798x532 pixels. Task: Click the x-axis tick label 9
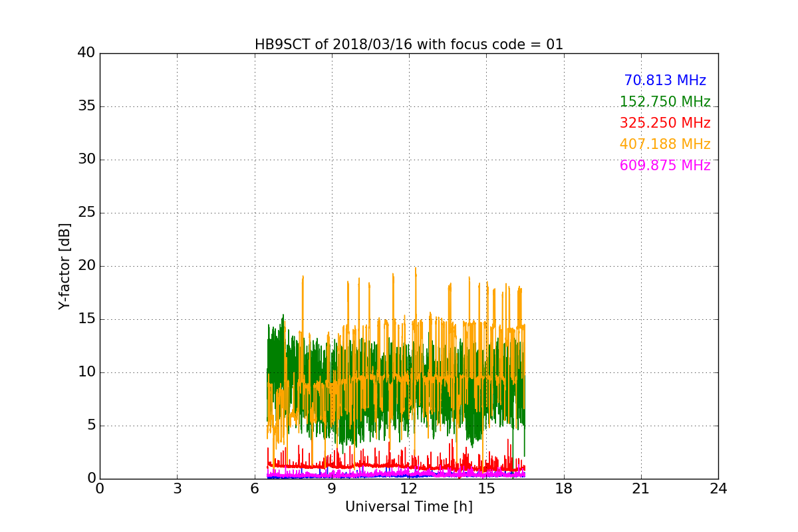pos(332,489)
